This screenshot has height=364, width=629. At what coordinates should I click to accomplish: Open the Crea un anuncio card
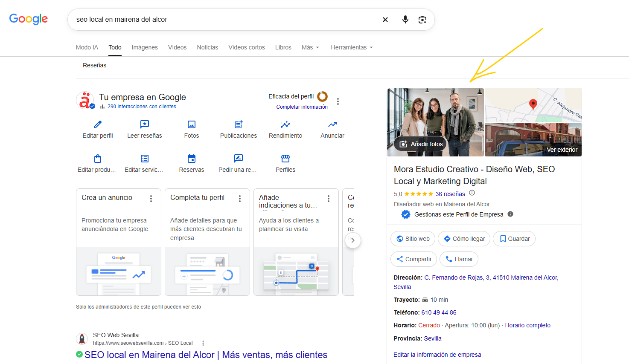(119, 242)
